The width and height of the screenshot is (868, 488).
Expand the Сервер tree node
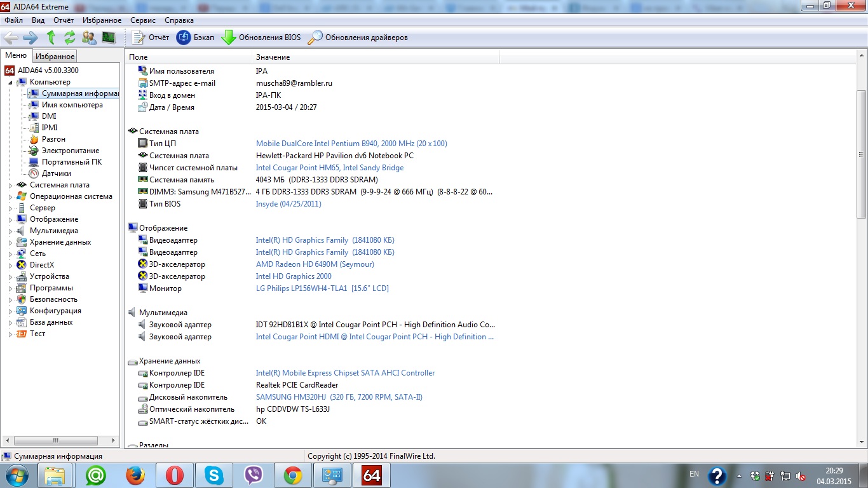(x=10, y=208)
